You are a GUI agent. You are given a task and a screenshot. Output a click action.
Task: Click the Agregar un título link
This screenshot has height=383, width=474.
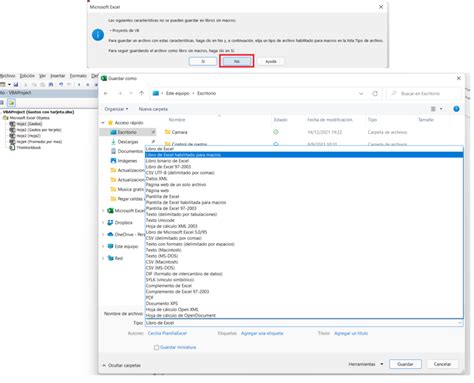click(x=351, y=333)
